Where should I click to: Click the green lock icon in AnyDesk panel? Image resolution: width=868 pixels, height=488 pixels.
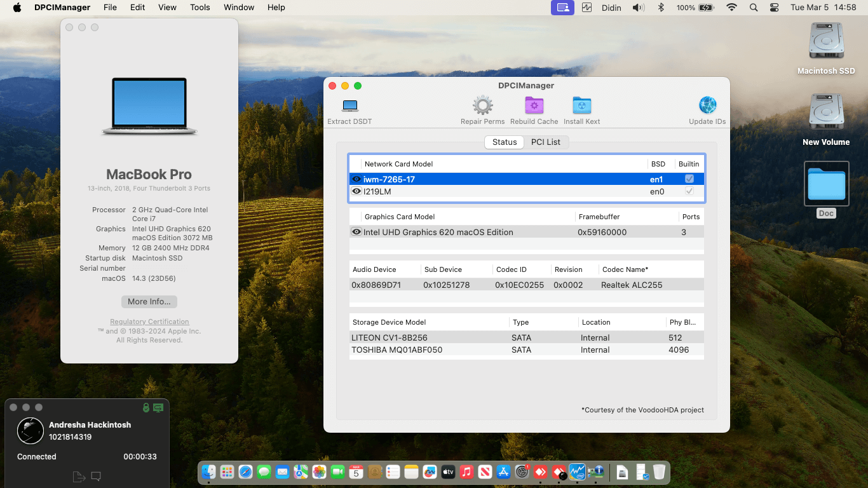point(146,407)
